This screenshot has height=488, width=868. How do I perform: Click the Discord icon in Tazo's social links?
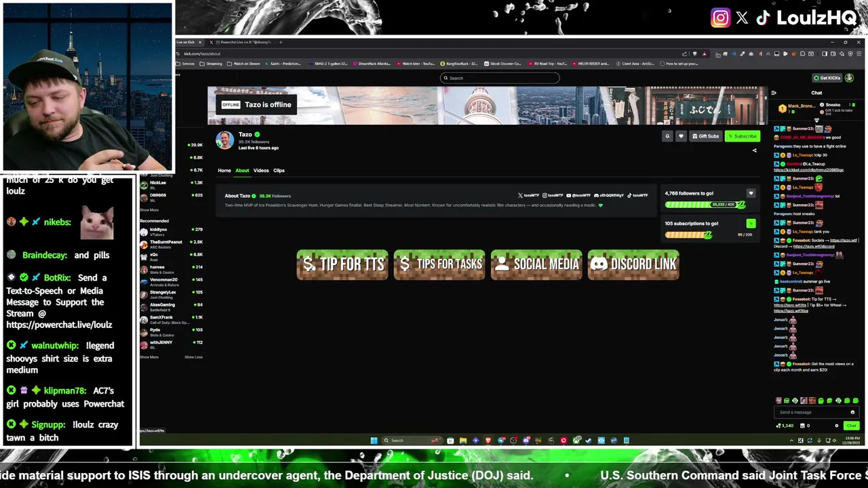597,195
